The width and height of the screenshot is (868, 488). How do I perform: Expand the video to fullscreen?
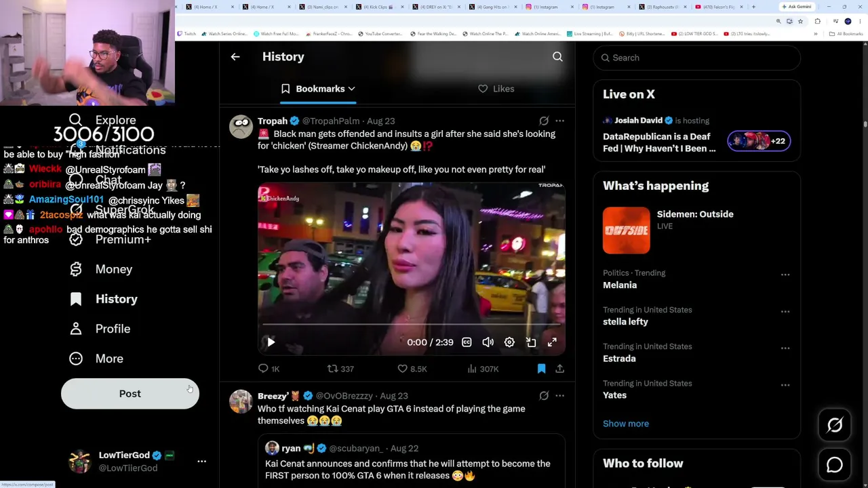552,342
